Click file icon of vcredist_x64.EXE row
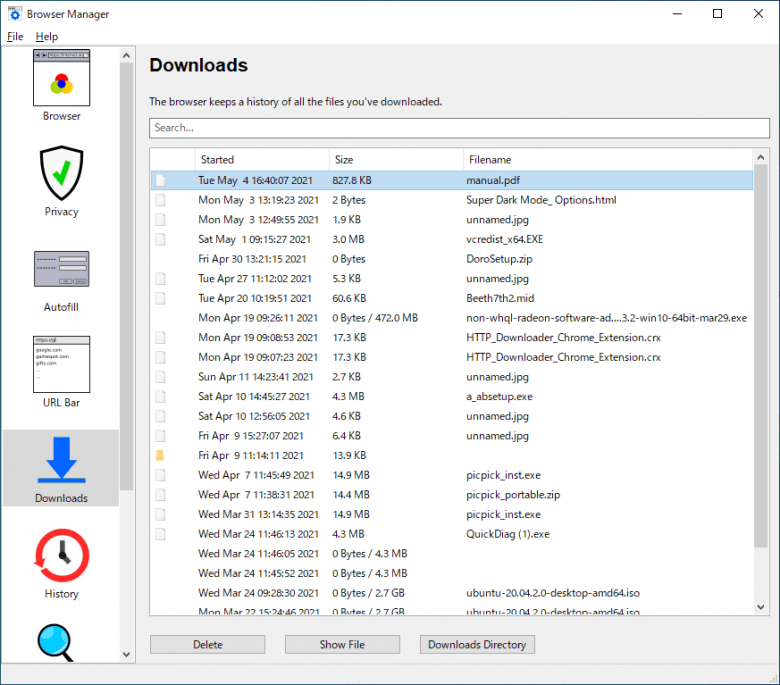780x685 pixels. (160, 239)
